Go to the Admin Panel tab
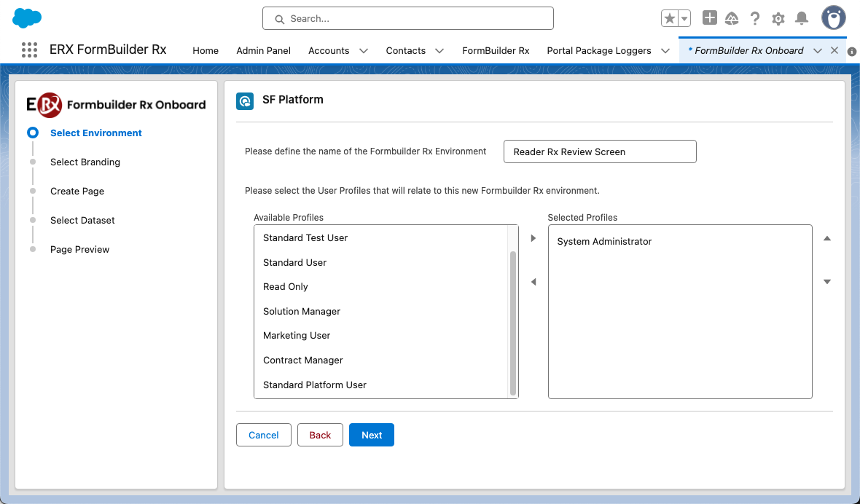This screenshot has height=504, width=860. pyautogui.click(x=263, y=50)
